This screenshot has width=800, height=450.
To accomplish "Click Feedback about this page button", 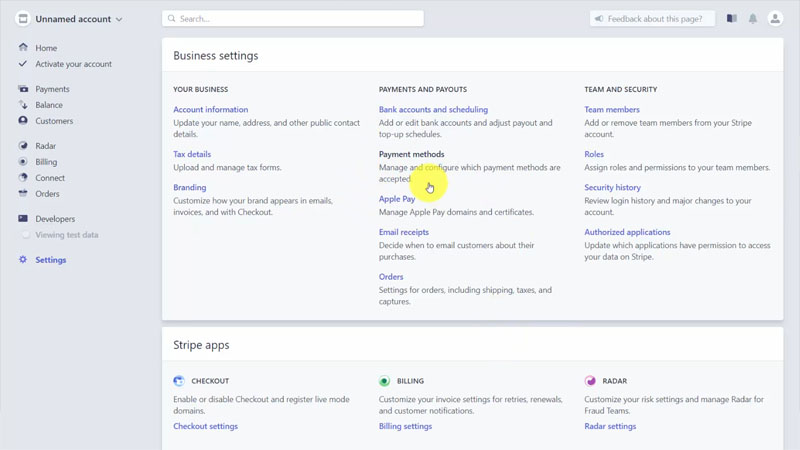I will pyautogui.click(x=652, y=19).
